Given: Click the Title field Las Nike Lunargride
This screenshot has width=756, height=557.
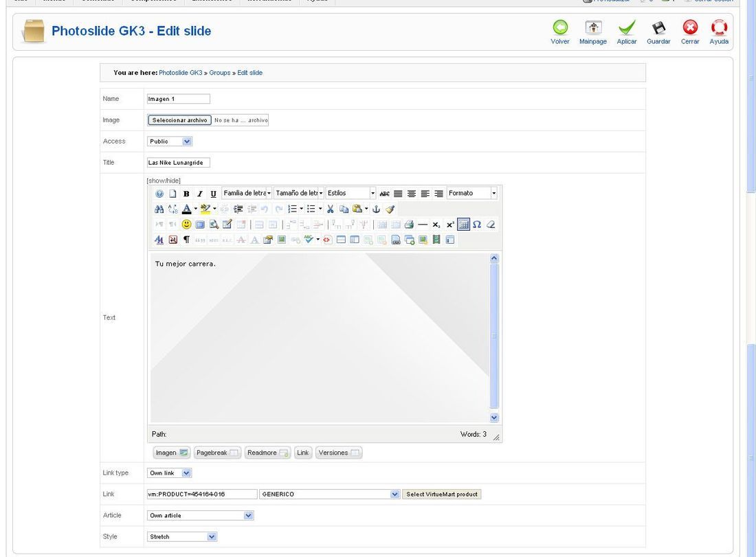Looking at the screenshot, I should pos(179,162).
